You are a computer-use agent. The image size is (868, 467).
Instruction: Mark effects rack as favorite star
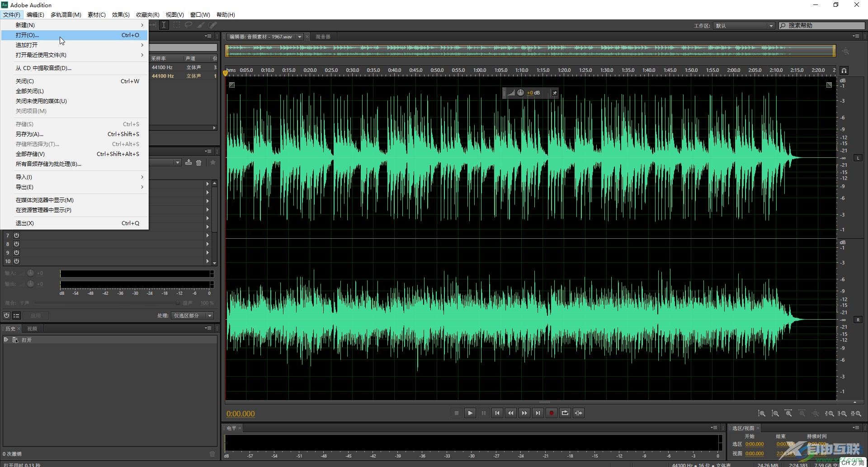pyautogui.click(x=213, y=163)
